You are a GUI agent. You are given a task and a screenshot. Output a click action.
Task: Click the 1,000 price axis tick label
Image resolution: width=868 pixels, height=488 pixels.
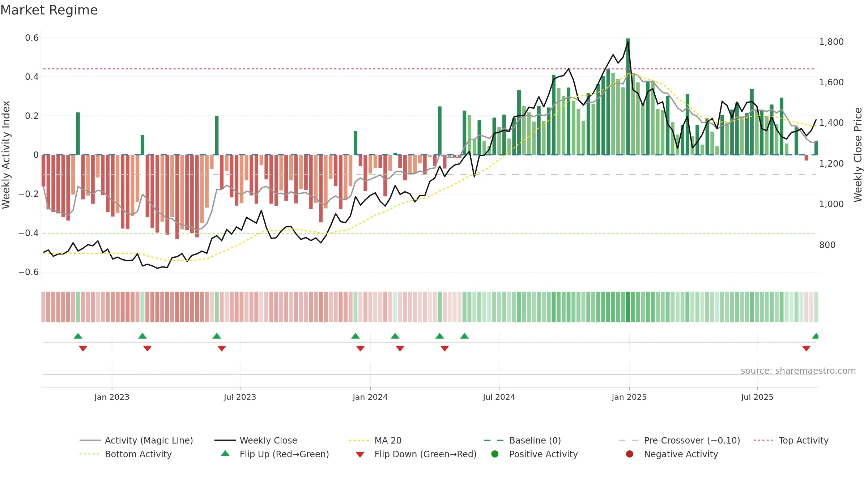coord(831,204)
